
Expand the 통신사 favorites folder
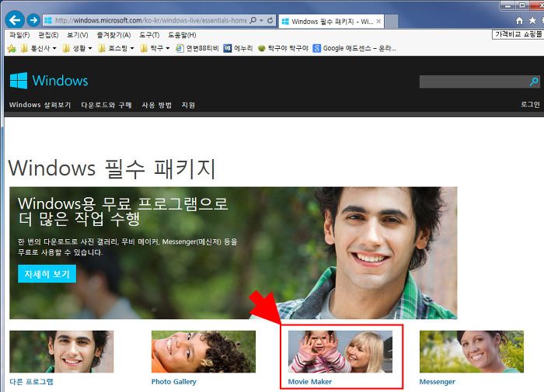pyautogui.click(x=38, y=48)
